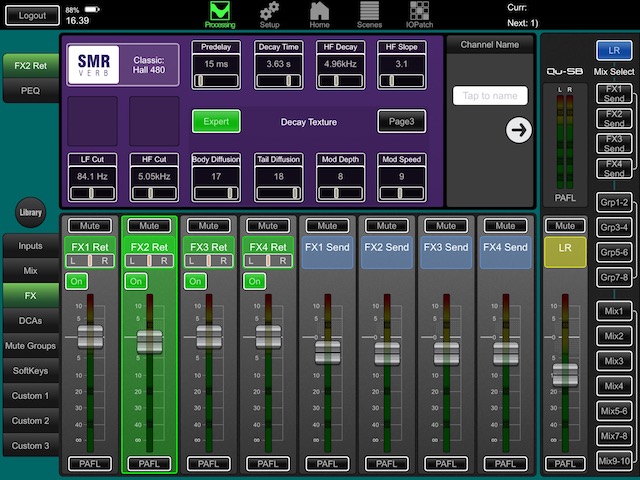Go to Page3 of reverb parameters
Screen dimensions: 640x480
tap(402, 121)
